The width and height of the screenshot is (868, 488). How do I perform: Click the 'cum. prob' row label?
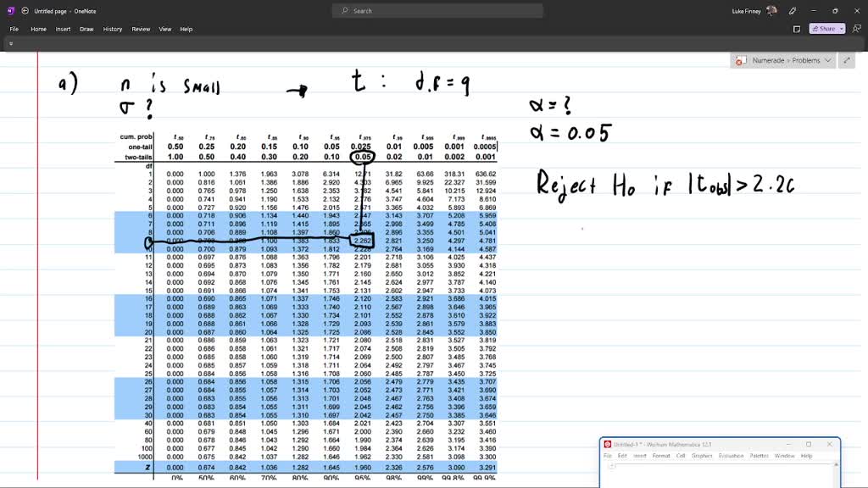coord(136,136)
